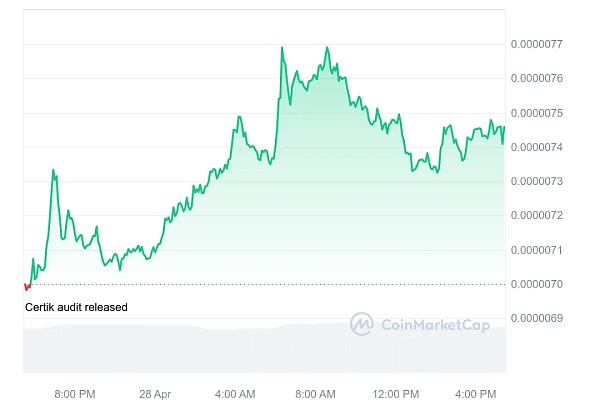Click the 4:00 AM time axis label
The height and width of the screenshot is (400, 600).
tap(235, 392)
